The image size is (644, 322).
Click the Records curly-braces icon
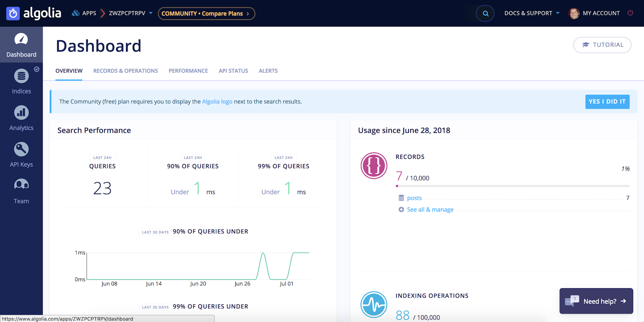(x=374, y=166)
